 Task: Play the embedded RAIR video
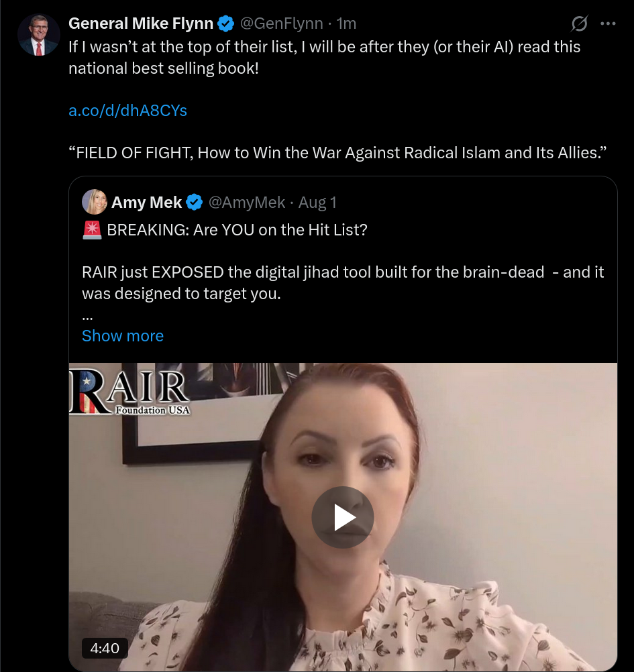pyautogui.click(x=343, y=517)
